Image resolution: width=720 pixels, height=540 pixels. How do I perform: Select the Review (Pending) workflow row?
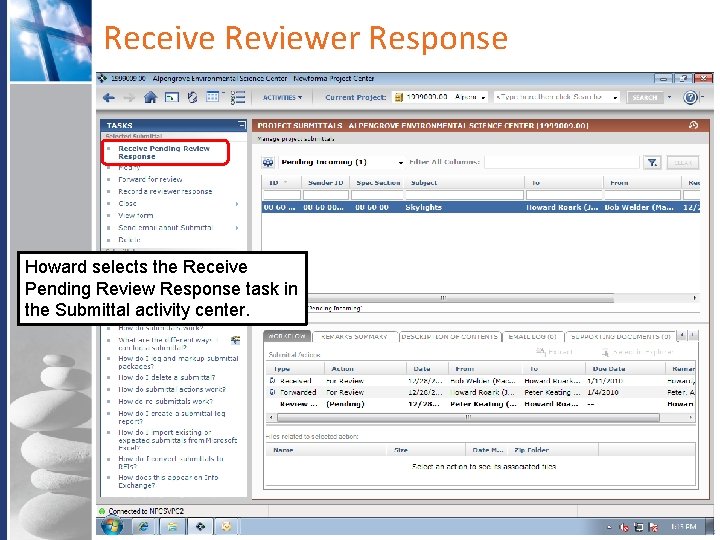pyautogui.click(x=481, y=404)
